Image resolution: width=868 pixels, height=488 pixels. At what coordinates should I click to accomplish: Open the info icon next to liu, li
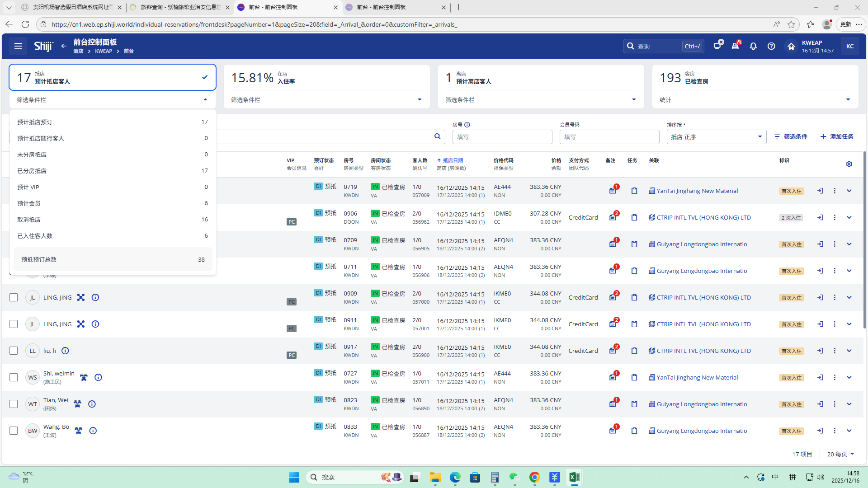point(65,351)
